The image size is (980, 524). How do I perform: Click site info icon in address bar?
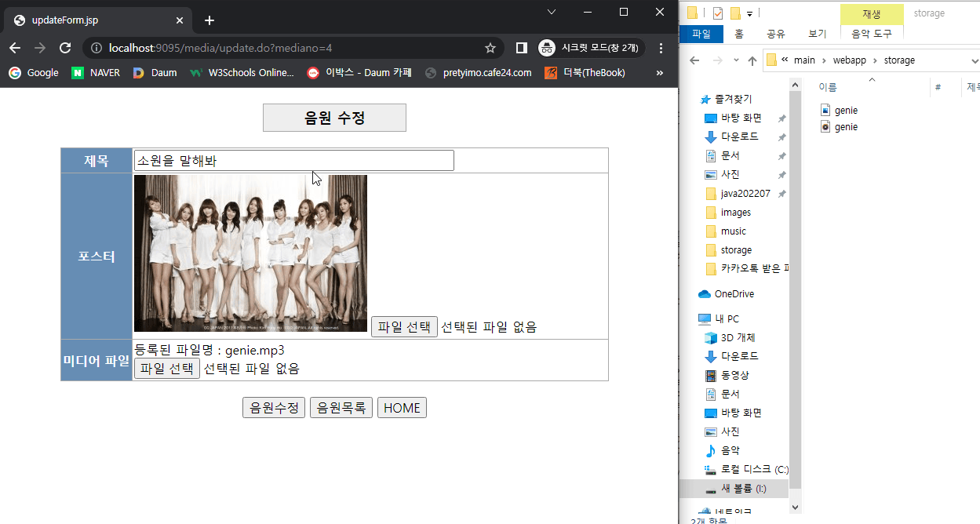tap(97, 48)
